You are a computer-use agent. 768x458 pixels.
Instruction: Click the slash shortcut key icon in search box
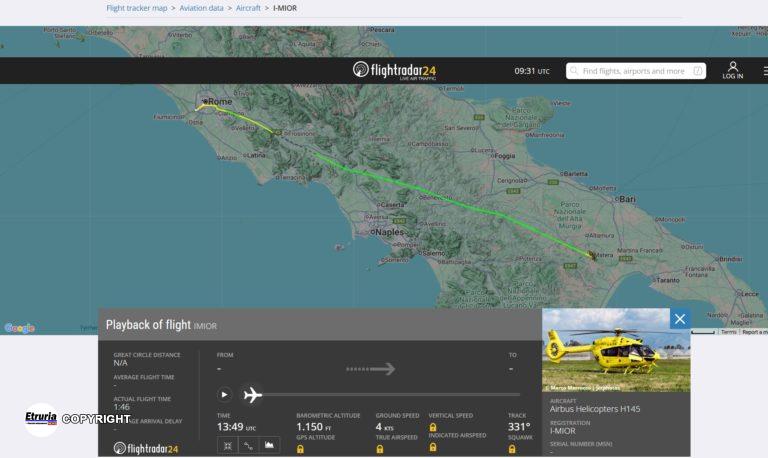coord(697,71)
